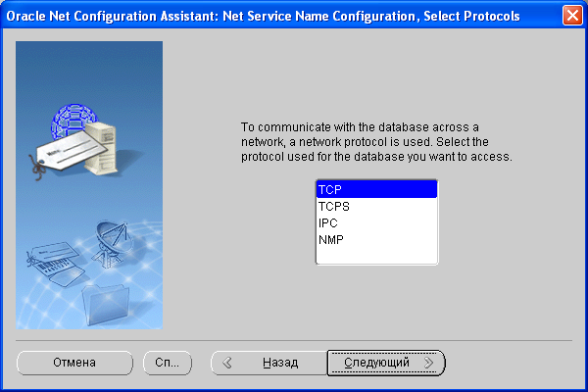The image size is (588, 392).
Task: Proceed with the Следующий button
Action: pyautogui.click(x=386, y=363)
